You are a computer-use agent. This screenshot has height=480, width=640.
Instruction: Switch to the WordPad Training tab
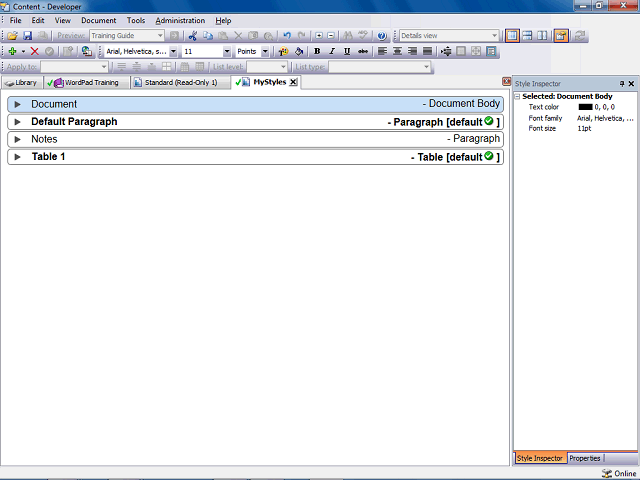87,82
